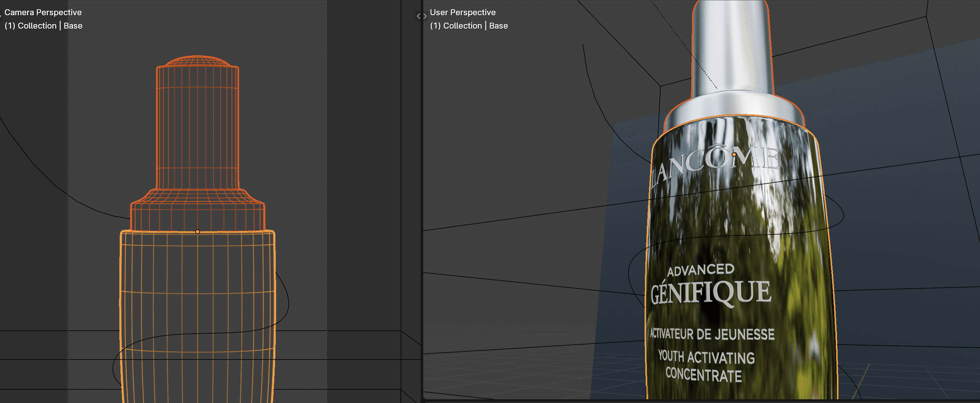
Task: Select the orange origin dot in User Perspective
Action: [x=734, y=155]
